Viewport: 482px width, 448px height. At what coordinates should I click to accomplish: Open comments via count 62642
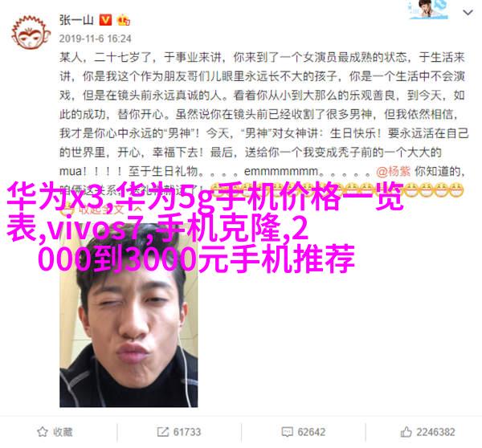312,432
